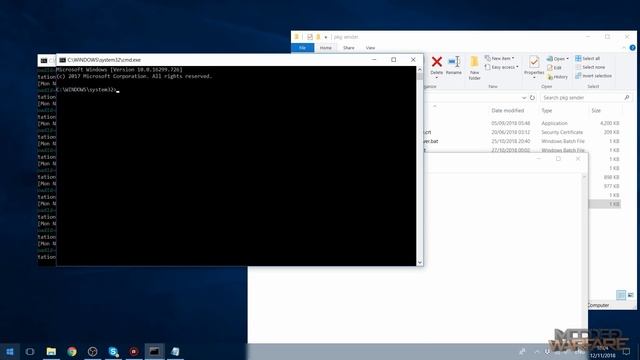
Task: Click the background console window icon
Action: pyautogui.click(x=44, y=60)
